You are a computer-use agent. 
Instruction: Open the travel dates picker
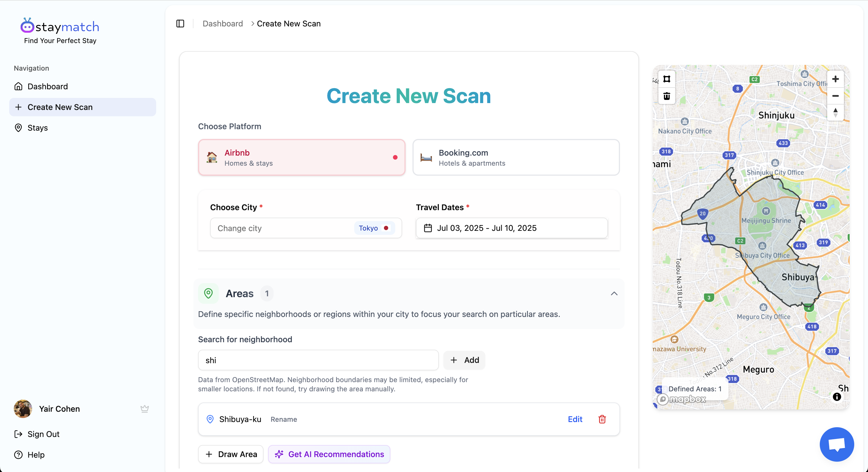511,228
